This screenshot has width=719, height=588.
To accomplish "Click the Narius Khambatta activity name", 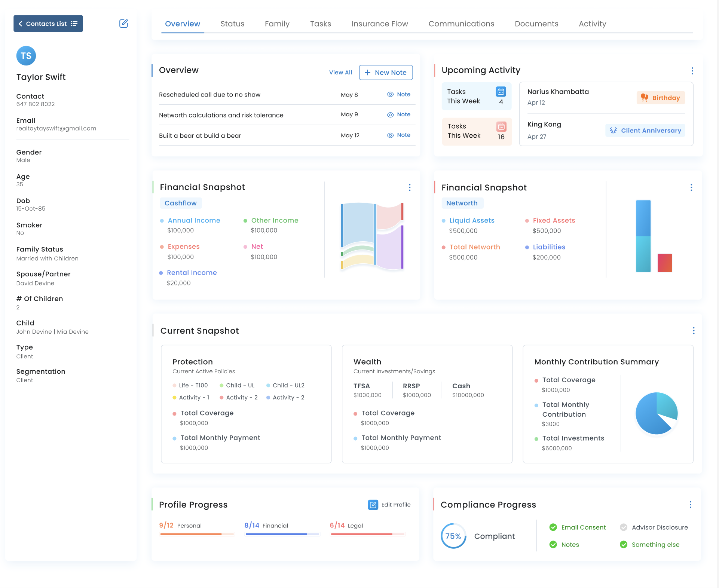I will [558, 92].
